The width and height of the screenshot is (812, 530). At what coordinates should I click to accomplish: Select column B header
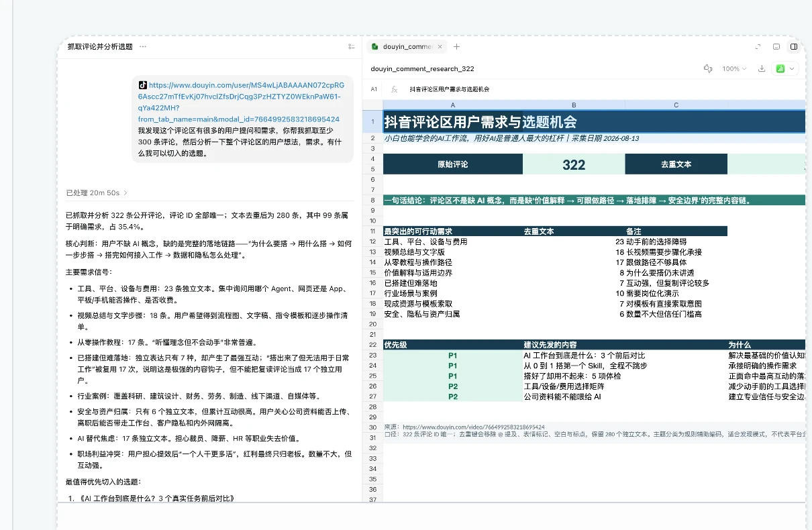[574, 105]
